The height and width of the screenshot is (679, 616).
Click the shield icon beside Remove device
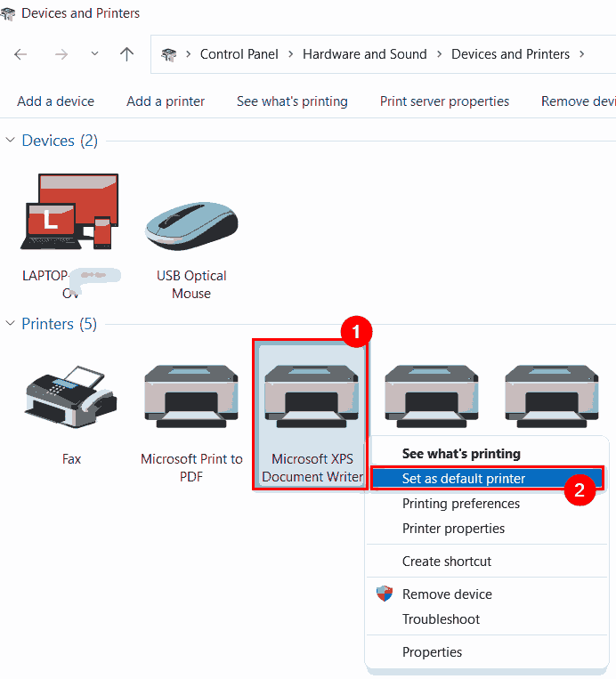click(385, 594)
